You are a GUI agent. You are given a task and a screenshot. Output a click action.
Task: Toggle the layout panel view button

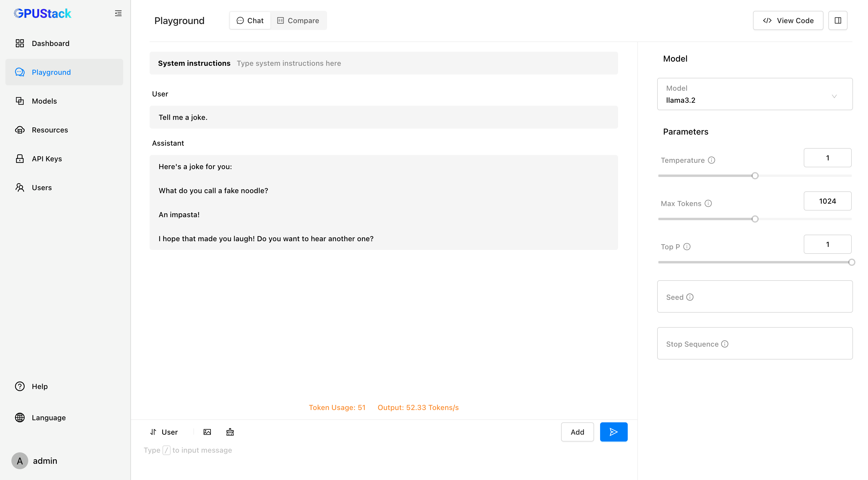(x=839, y=20)
